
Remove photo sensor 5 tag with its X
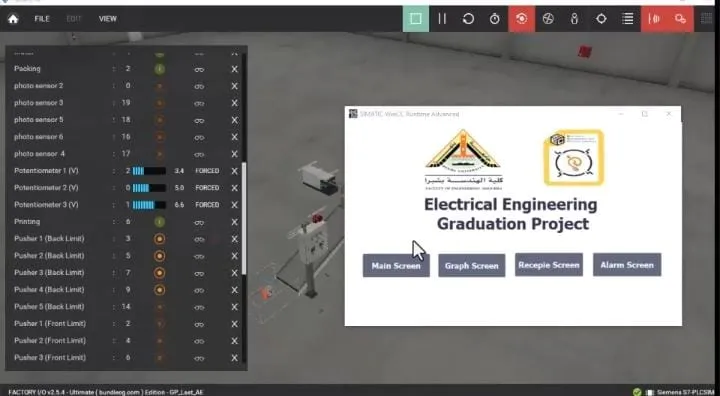pos(235,120)
